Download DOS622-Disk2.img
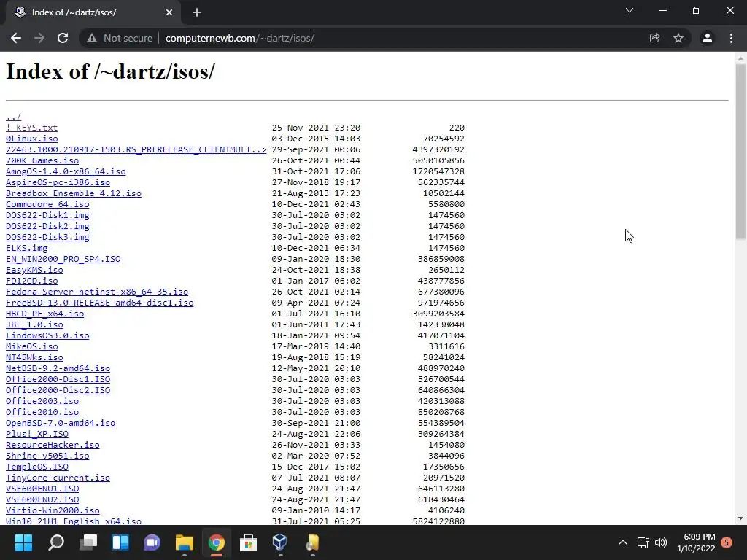This screenshot has height=560, width=747. [x=47, y=226]
